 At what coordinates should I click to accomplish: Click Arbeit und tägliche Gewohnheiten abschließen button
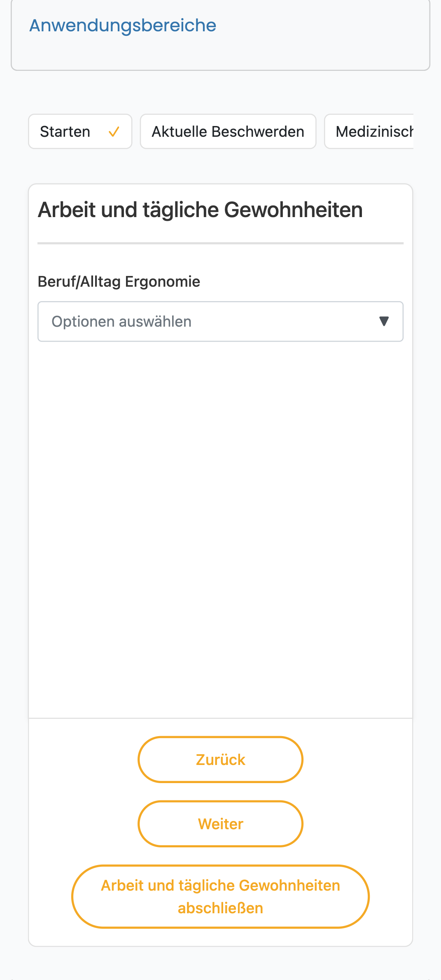[x=220, y=897]
